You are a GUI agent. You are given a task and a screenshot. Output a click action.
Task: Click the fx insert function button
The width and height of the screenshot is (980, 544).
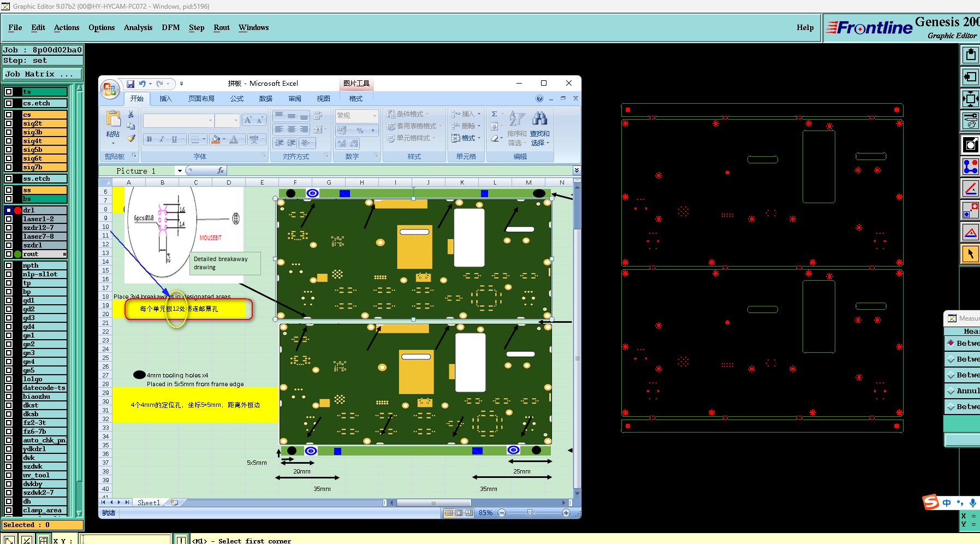point(221,170)
